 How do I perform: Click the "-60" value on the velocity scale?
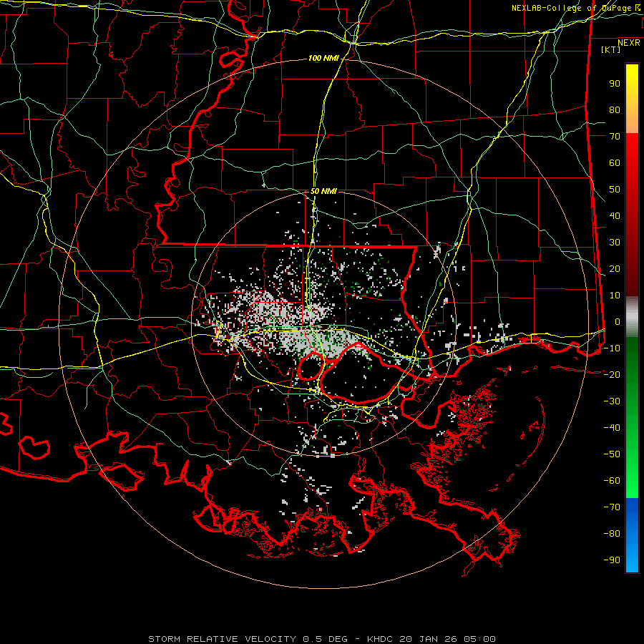[612, 481]
